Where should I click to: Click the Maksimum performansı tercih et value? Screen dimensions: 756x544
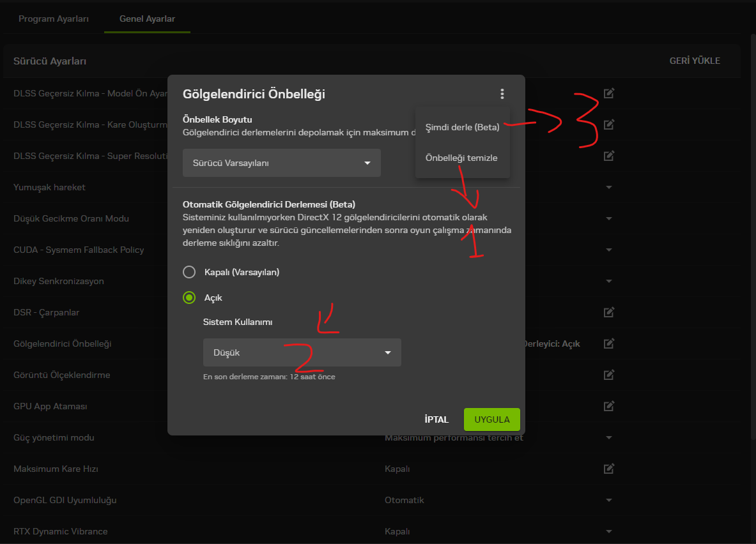454,437
